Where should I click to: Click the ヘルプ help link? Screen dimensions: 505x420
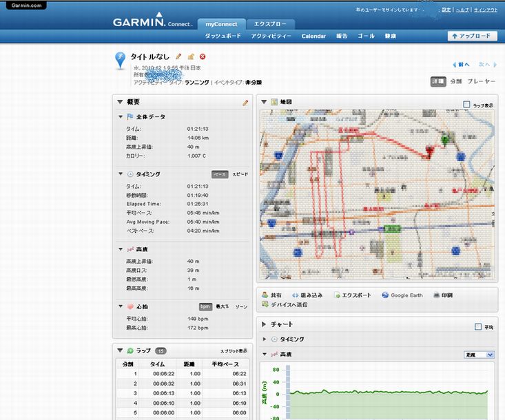(x=462, y=10)
